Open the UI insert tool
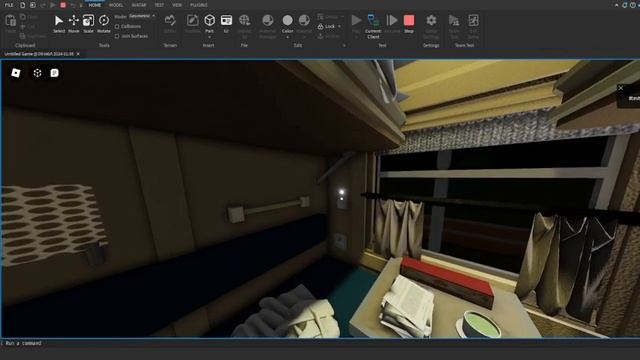This screenshot has width=640, height=360. [x=226, y=23]
